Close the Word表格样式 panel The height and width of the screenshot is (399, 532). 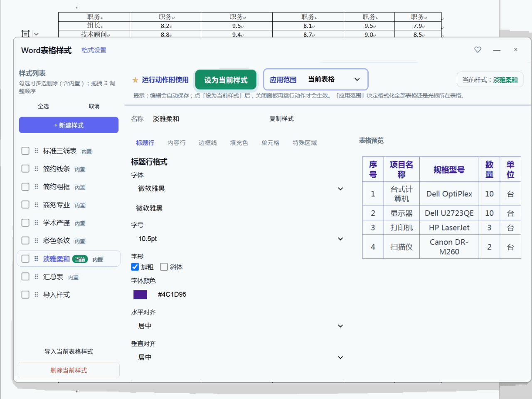pyautogui.click(x=516, y=50)
